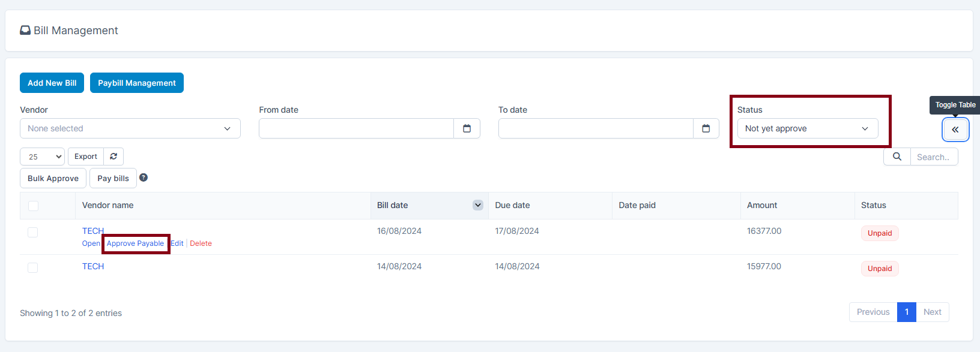Open the Vendor dropdown

[x=130, y=128]
